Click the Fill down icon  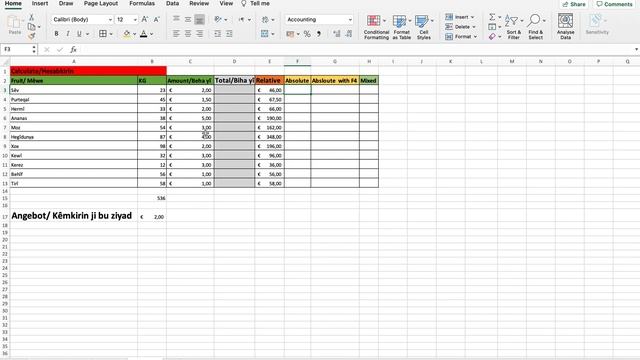pyautogui.click(x=492, y=27)
